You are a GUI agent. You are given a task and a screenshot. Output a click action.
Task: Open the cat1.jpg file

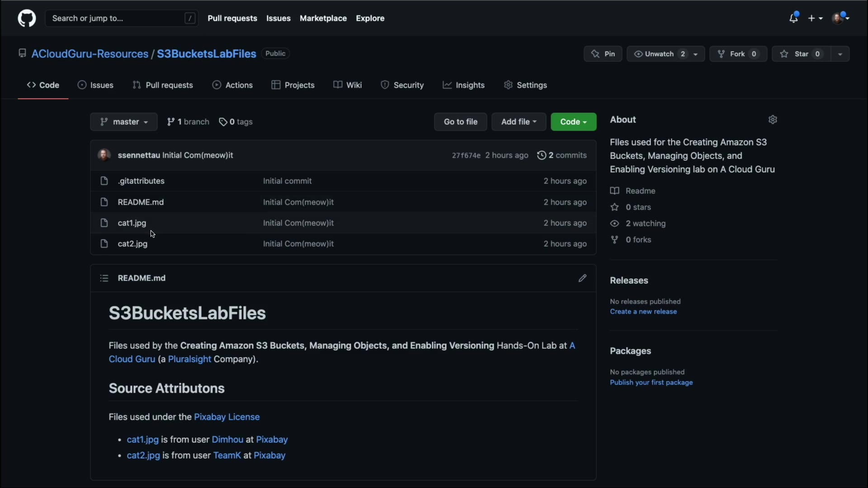pos(132,223)
